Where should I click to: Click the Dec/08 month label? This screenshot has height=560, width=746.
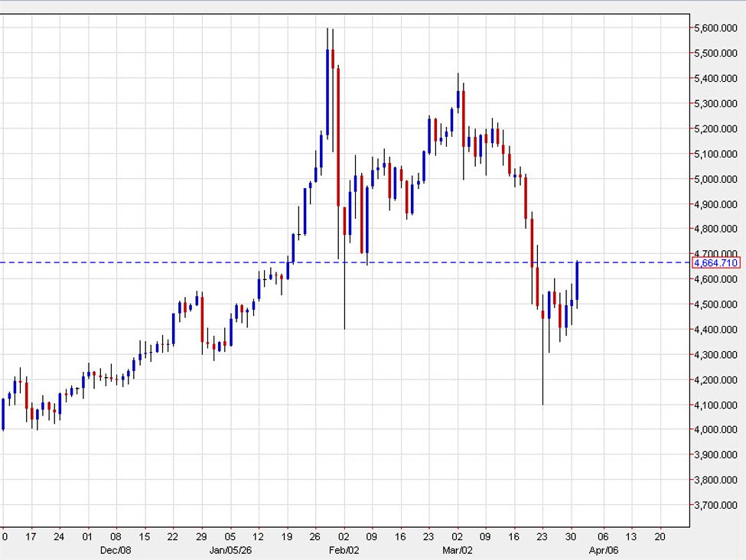click(109, 549)
